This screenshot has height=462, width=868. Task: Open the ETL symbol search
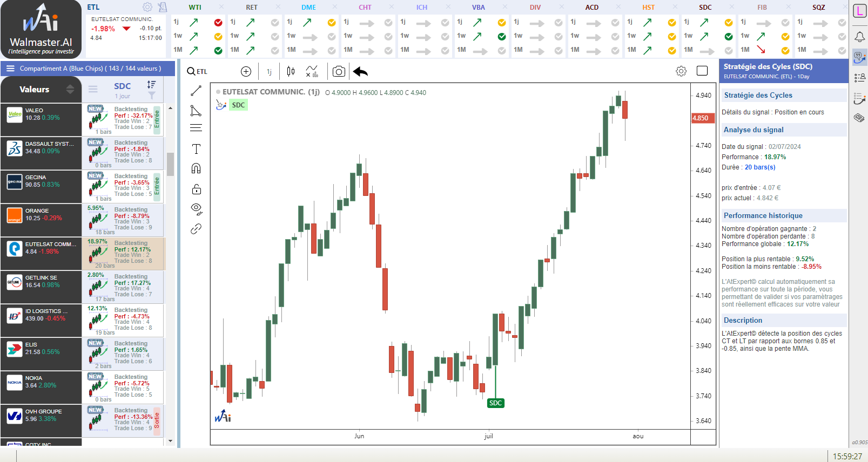coord(197,71)
